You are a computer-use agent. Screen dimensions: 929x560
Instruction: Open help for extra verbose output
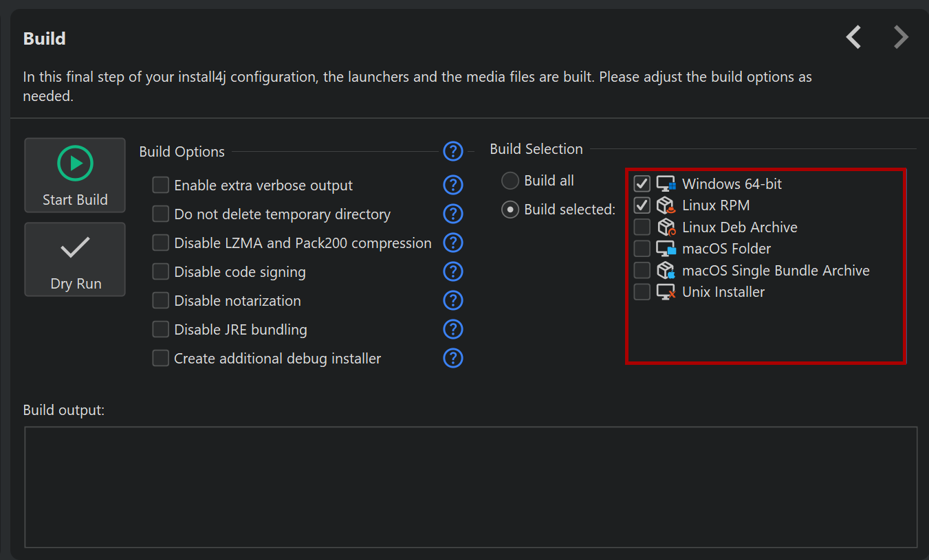[x=453, y=185]
